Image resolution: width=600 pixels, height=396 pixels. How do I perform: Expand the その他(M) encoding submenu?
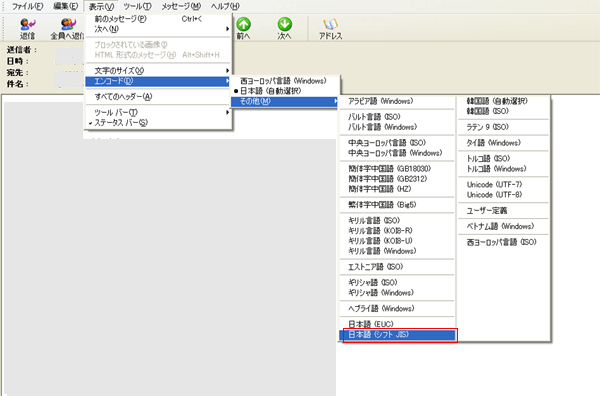tap(285, 101)
